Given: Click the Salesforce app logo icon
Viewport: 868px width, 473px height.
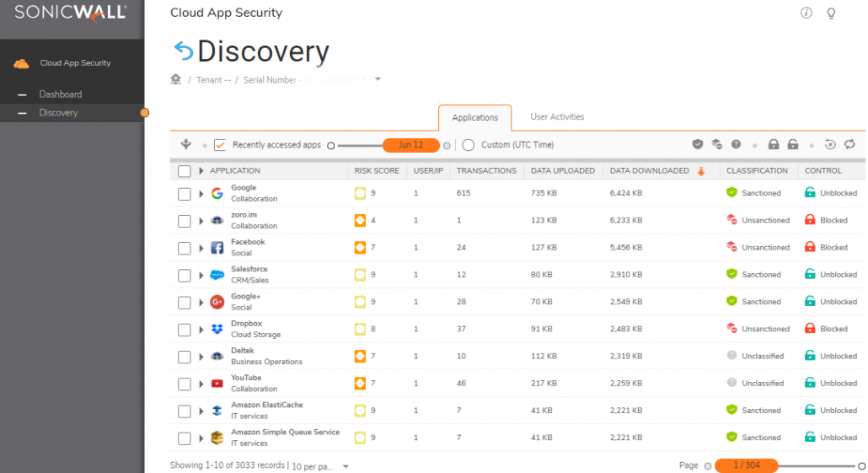Looking at the screenshot, I should 217,275.
